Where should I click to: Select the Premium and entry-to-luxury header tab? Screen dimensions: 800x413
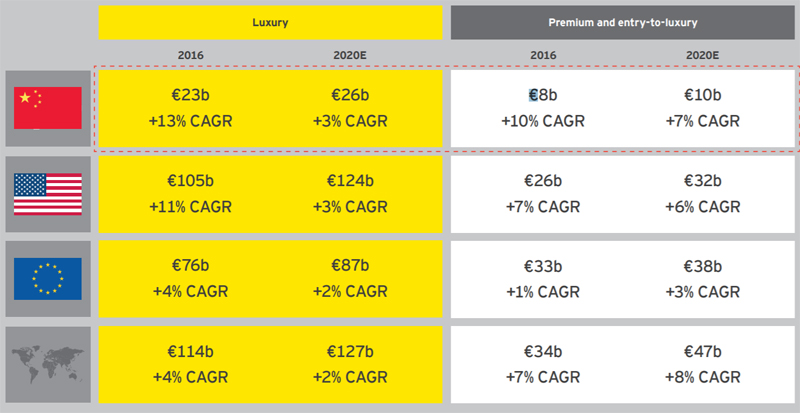point(623,20)
